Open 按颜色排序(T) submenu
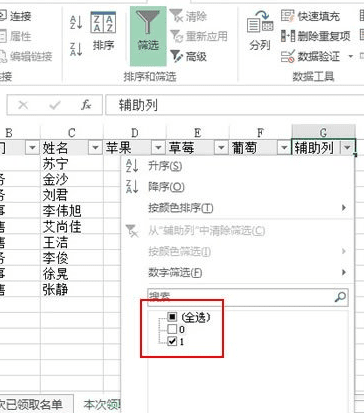Image resolution: width=364 pixels, height=413 pixels. [x=237, y=208]
